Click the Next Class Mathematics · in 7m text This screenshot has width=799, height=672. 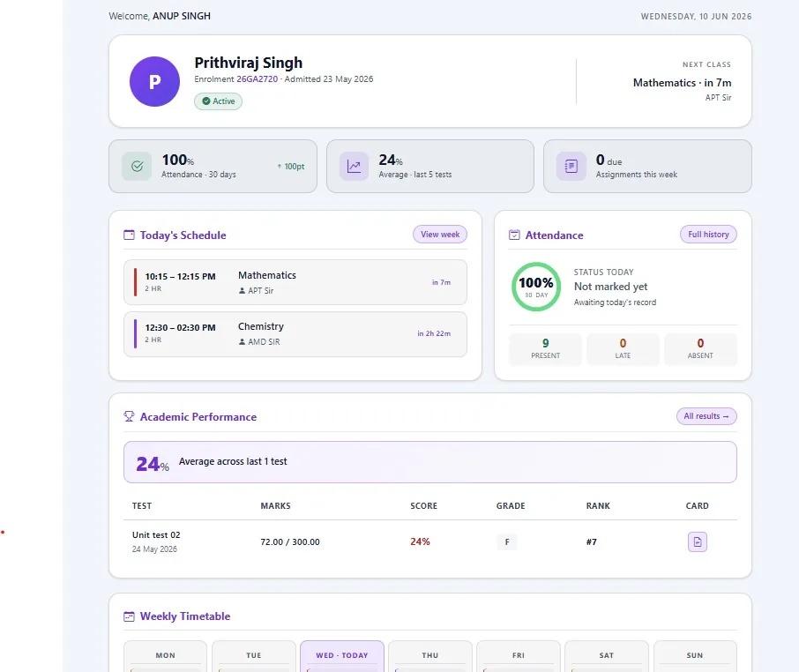point(682,83)
